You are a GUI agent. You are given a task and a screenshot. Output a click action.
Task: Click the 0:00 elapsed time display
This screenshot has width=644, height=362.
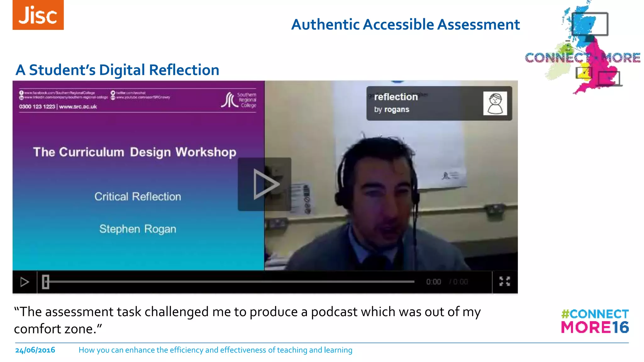click(434, 282)
